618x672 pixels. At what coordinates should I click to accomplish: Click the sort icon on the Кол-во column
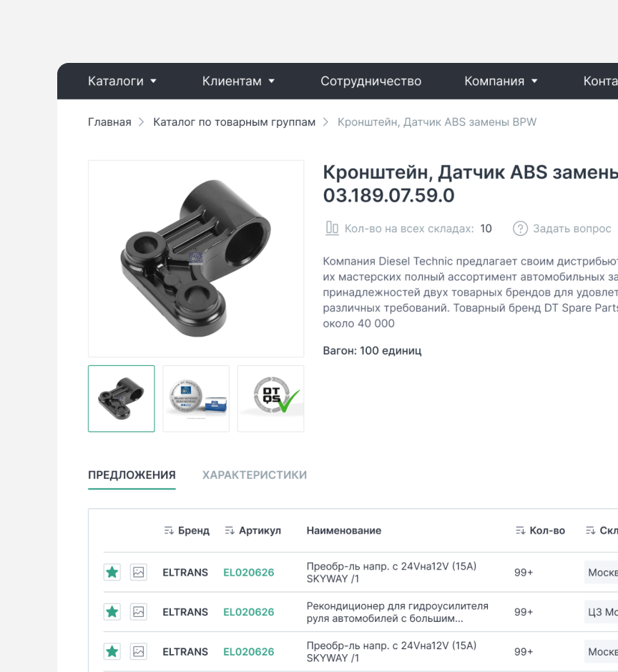point(519,530)
